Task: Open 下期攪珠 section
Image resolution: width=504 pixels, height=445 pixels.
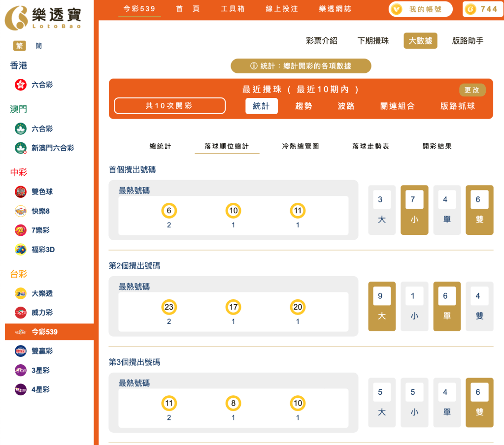Action: (x=373, y=41)
